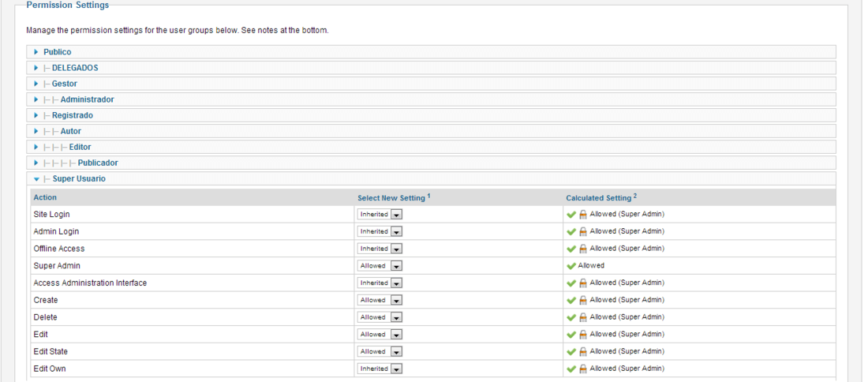Expand the Gestor group panel
Image resolution: width=868 pixels, height=382 pixels.
coord(431,84)
